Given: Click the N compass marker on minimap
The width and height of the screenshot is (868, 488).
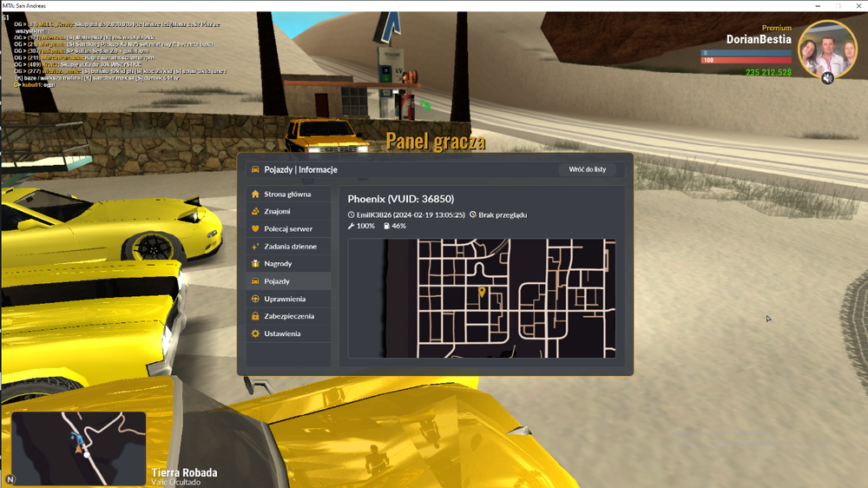Looking at the screenshot, I should (x=10, y=479).
